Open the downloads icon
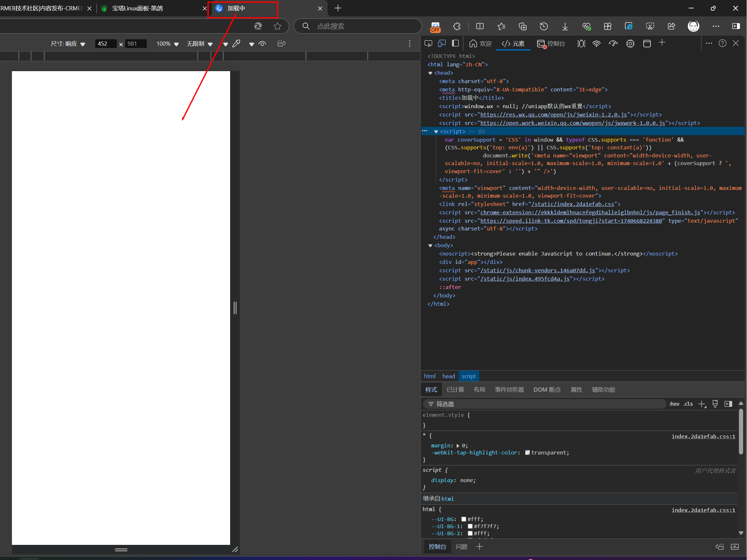The width and height of the screenshot is (747, 560). click(x=565, y=26)
